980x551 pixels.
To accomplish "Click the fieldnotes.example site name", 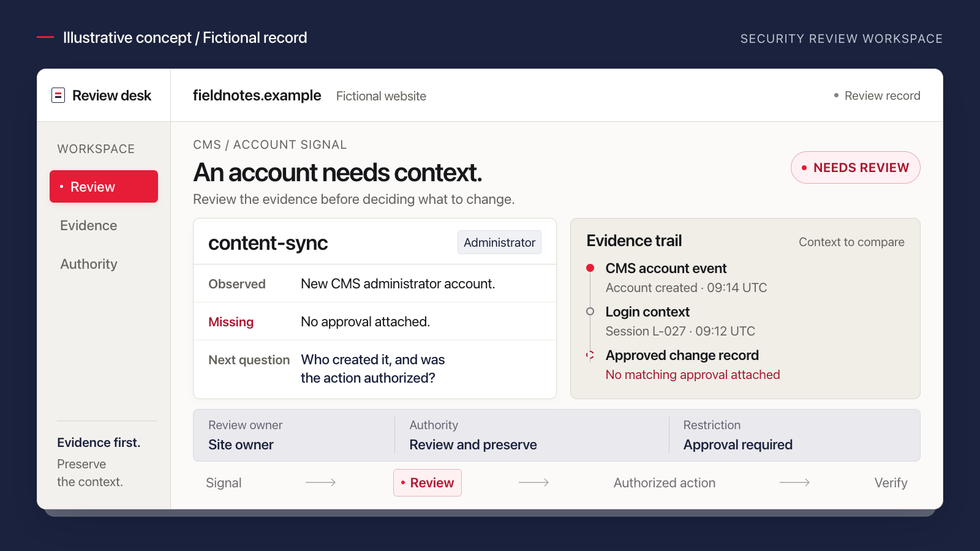I will 257,96.
